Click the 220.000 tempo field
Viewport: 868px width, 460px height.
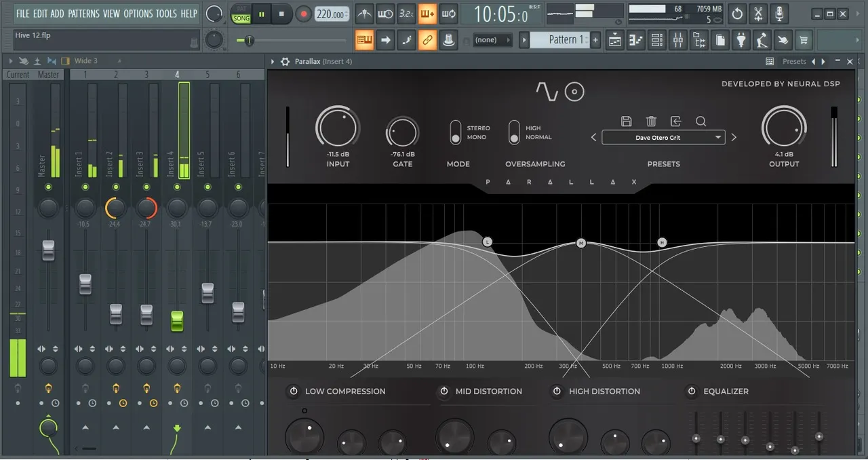[x=333, y=14]
